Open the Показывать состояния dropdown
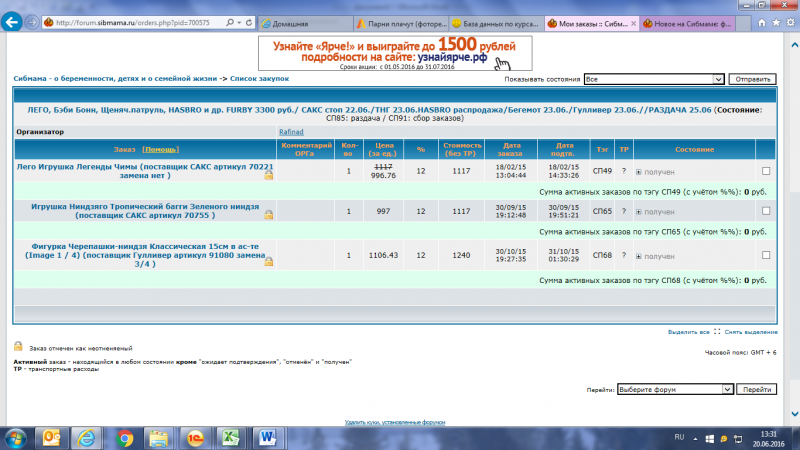 click(x=654, y=79)
